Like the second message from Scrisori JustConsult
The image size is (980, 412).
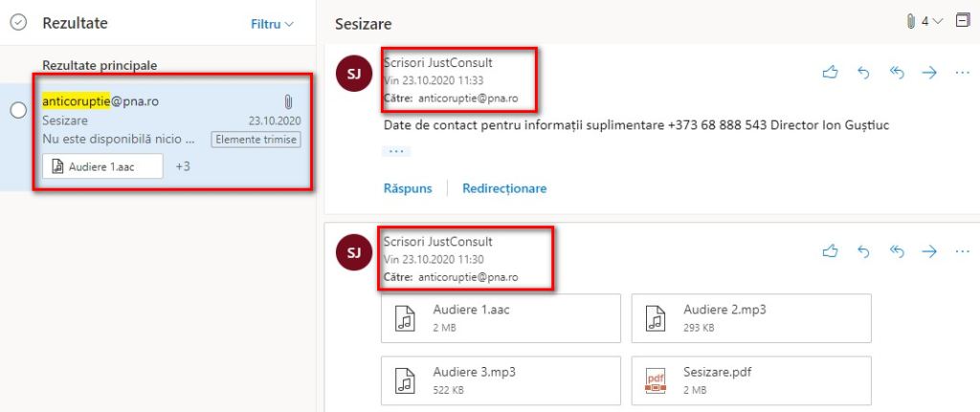click(x=831, y=251)
